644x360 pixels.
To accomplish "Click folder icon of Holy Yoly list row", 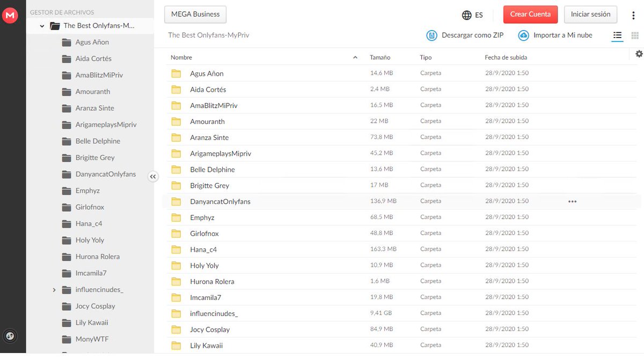I will 176,266.
